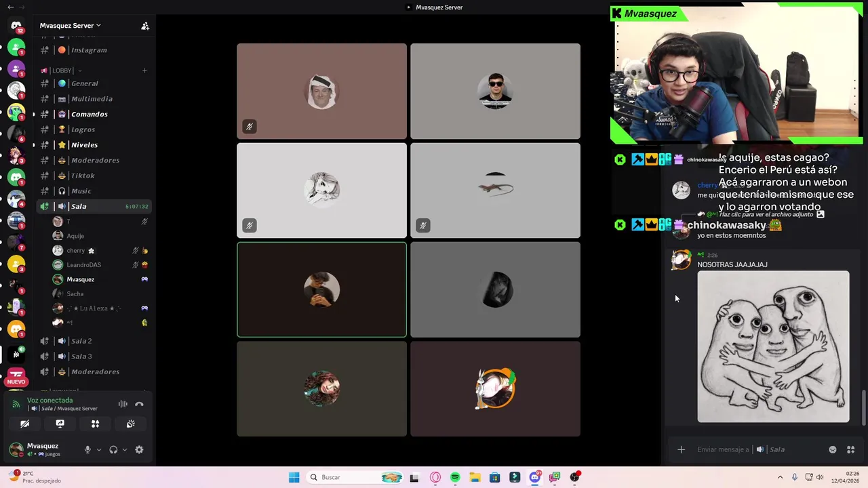Open voice connection signal details
This screenshot has height=488, width=868.
click(16, 404)
